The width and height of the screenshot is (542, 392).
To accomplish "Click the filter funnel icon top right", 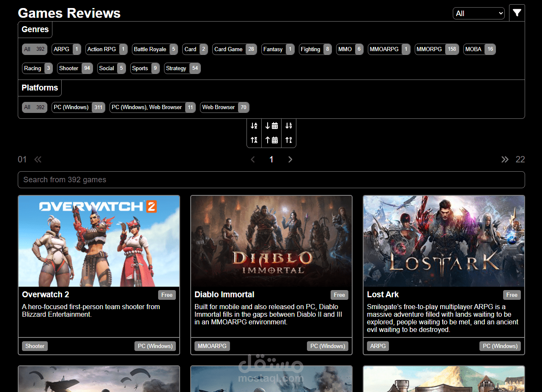I will 517,13.
